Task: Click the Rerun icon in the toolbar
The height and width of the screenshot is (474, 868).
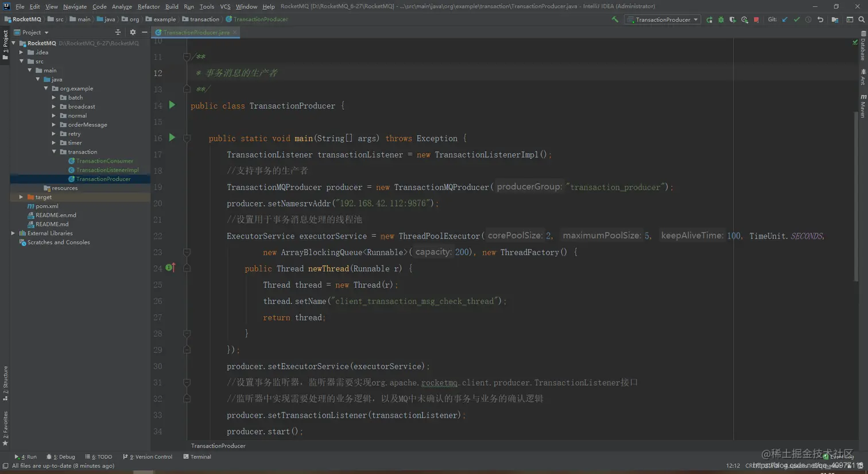Action: (x=710, y=20)
